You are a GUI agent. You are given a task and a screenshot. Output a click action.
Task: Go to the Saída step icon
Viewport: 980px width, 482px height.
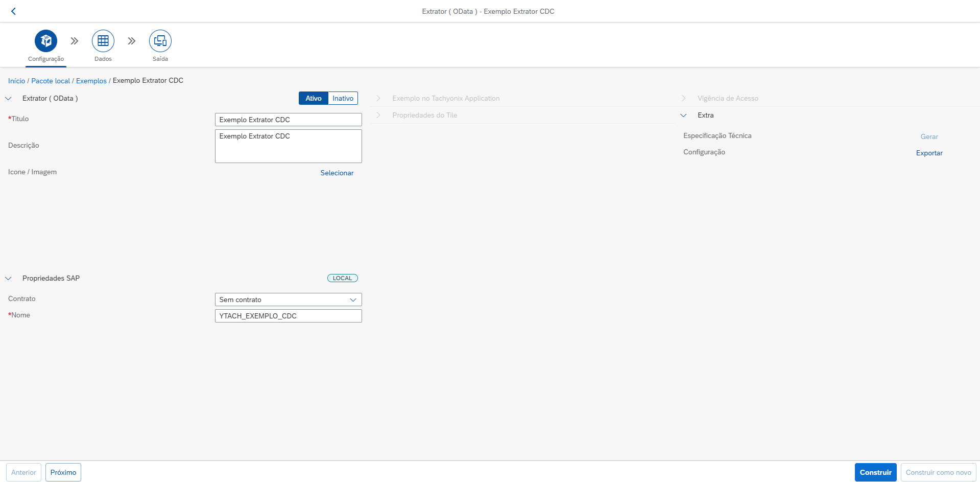pyautogui.click(x=160, y=41)
